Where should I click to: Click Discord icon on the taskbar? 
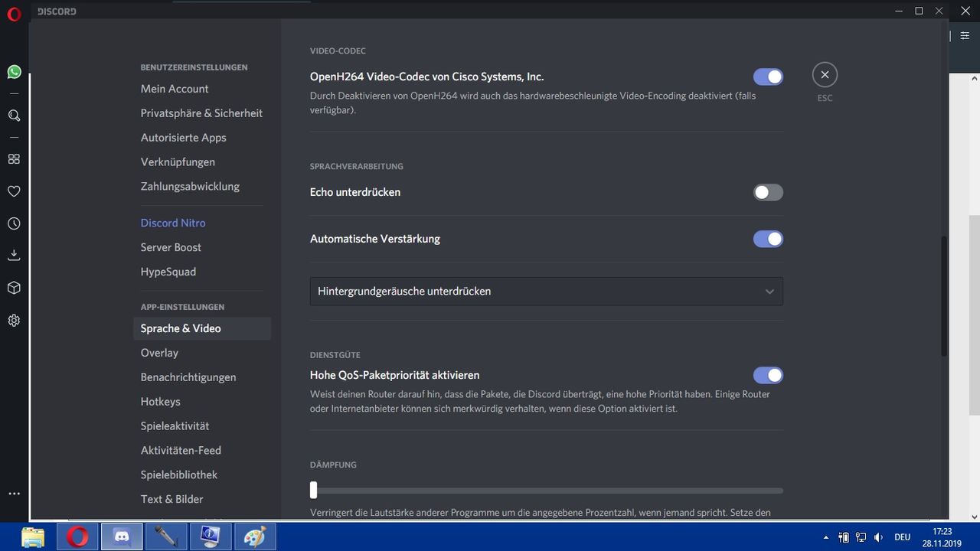(121, 536)
